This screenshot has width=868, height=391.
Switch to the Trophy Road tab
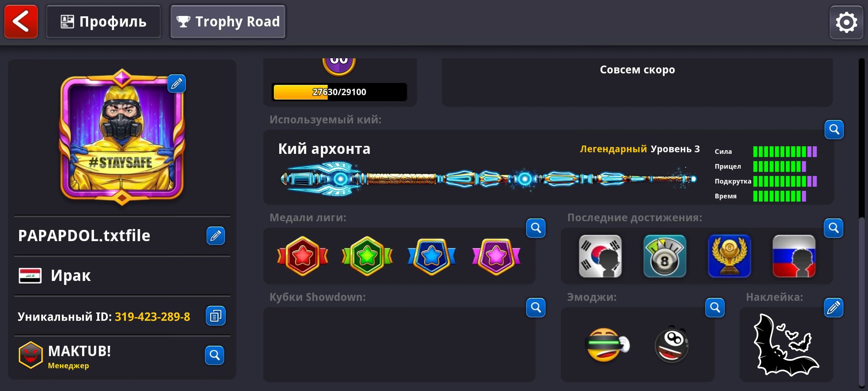point(228,22)
